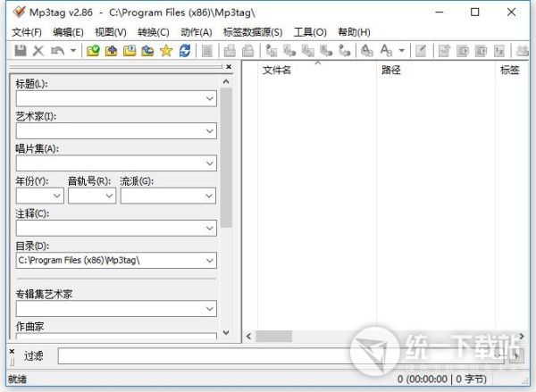The image size is (536, 392).
Task: Open the 编辑(E) menu
Action: [69, 32]
